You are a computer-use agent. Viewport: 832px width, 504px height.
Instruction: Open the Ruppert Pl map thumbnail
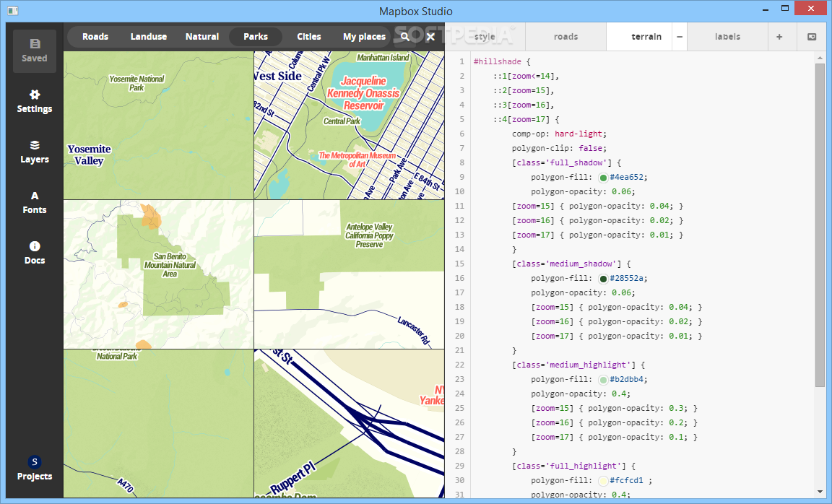point(349,423)
